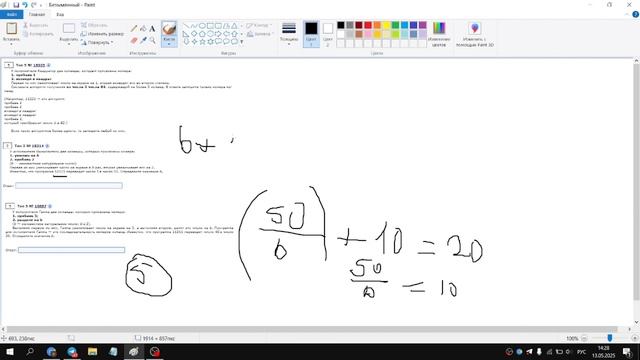Select the Five-point star shape
This screenshot has height=360, width=640.
pyautogui.click(x=202, y=42)
